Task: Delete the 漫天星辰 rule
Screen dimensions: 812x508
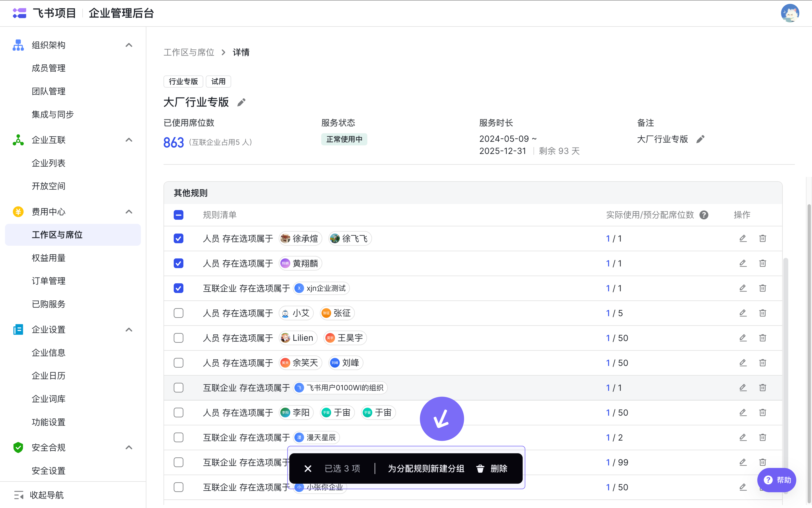Action: [763, 437]
